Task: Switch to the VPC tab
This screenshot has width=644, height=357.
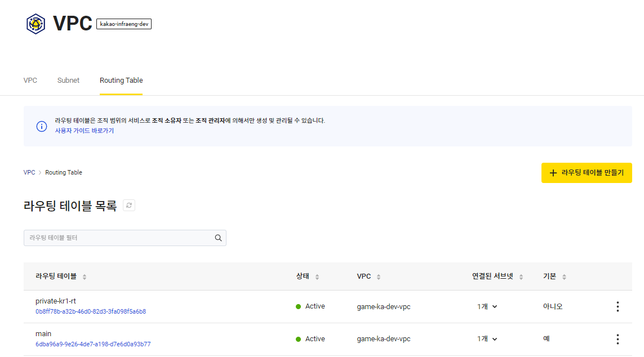Action: tap(30, 80)
